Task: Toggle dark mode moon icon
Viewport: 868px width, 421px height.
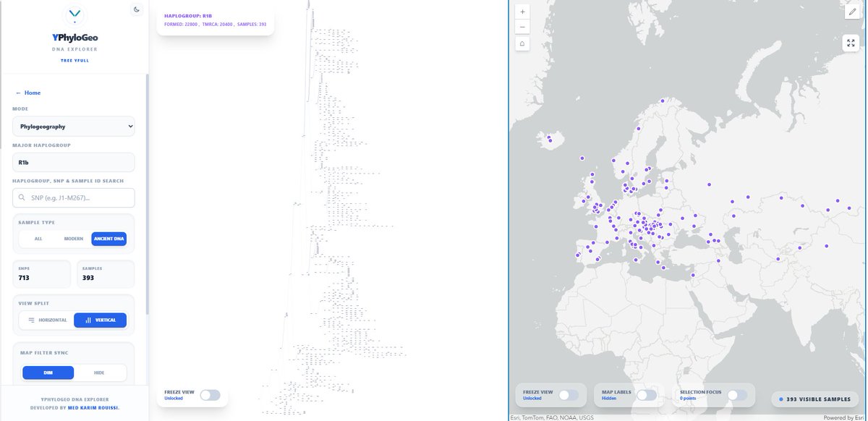Action: click(137, 9)
